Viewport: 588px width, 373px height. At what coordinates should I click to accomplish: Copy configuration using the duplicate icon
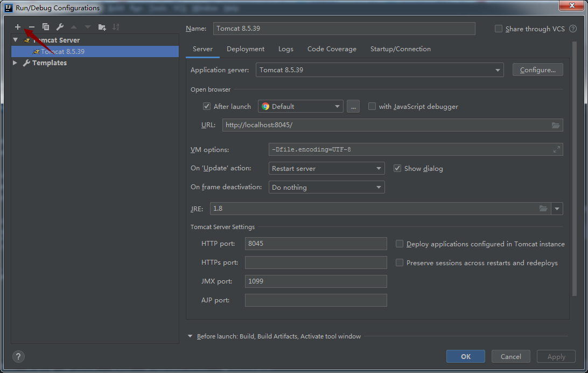click(x=45, y=26)
